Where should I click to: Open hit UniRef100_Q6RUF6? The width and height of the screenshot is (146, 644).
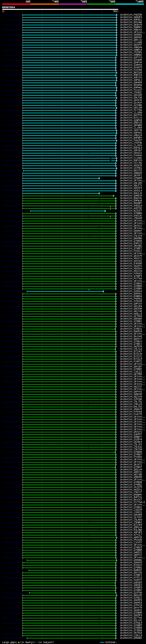(x=131, y=18)
